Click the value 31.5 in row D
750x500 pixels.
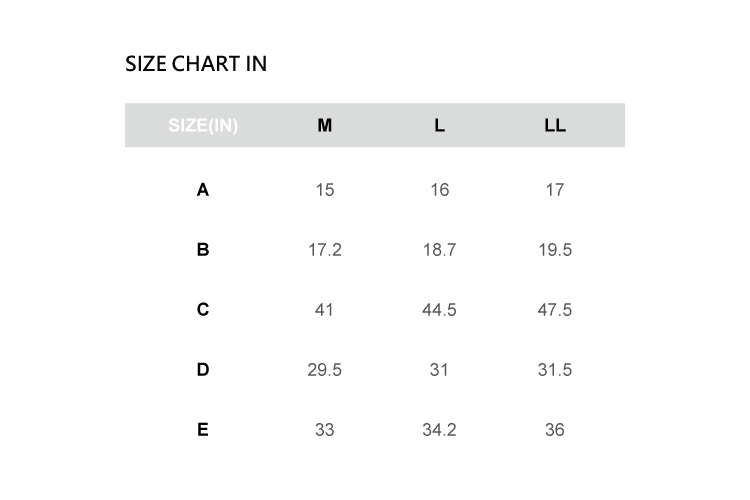(x=555, y=370)
